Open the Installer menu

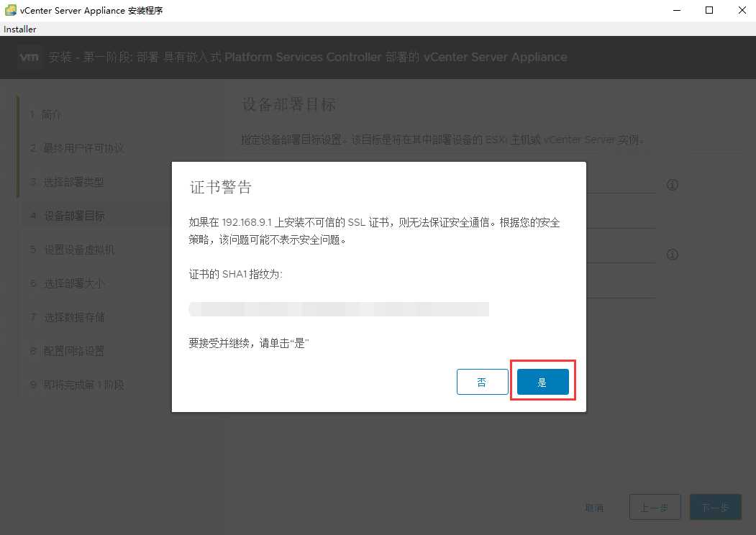(19, 29)
